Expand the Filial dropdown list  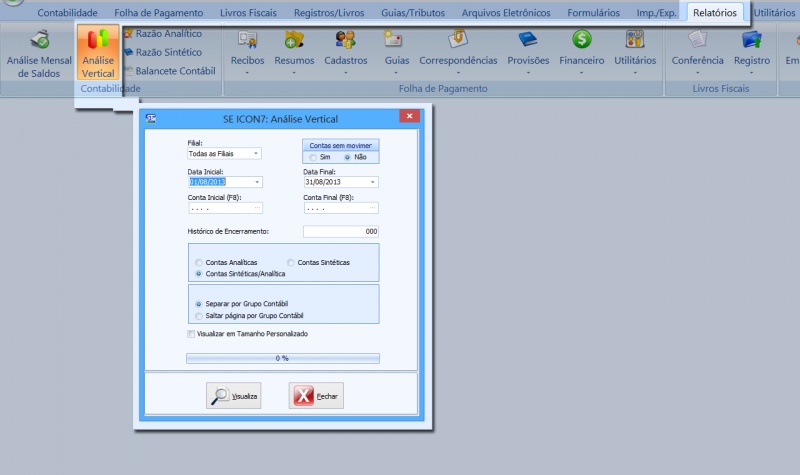point(256,154)
